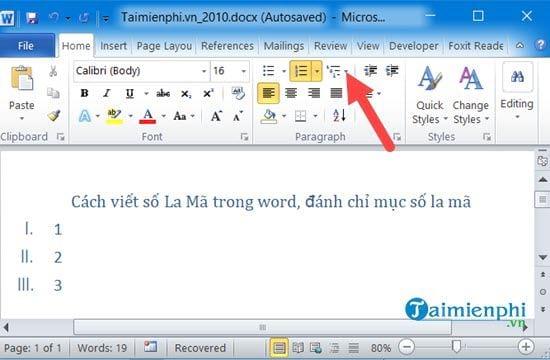Apply red Font Color

[x=148, y=116]
